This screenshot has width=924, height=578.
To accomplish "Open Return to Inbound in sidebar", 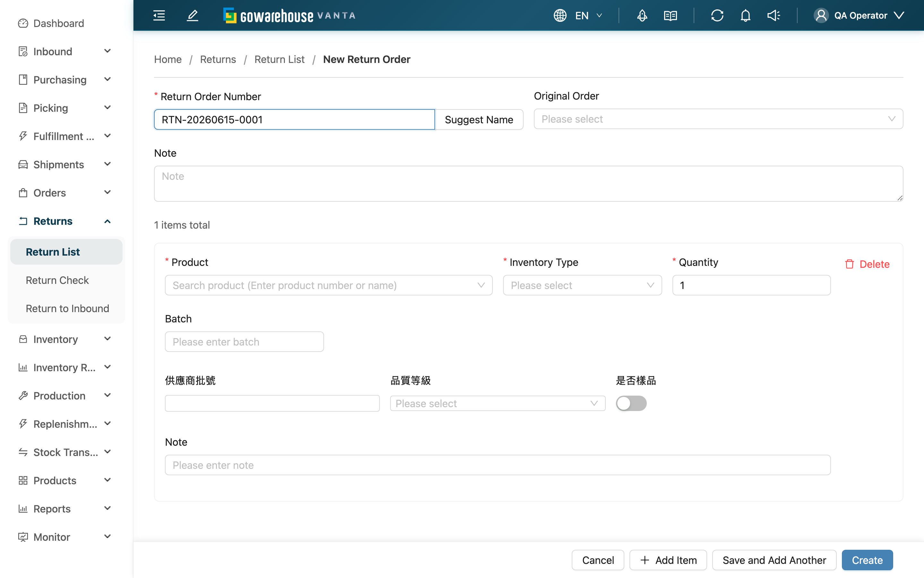I will tap(66, 309).
